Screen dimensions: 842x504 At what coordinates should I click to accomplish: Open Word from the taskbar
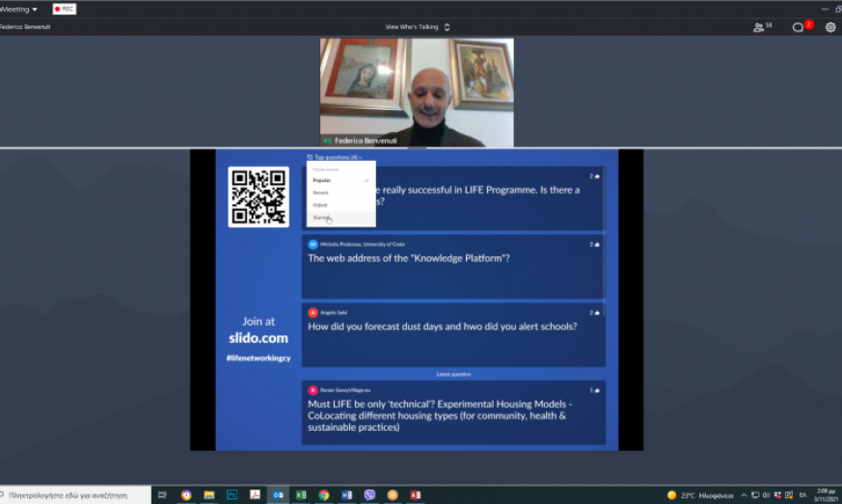[x=347, y=495]
